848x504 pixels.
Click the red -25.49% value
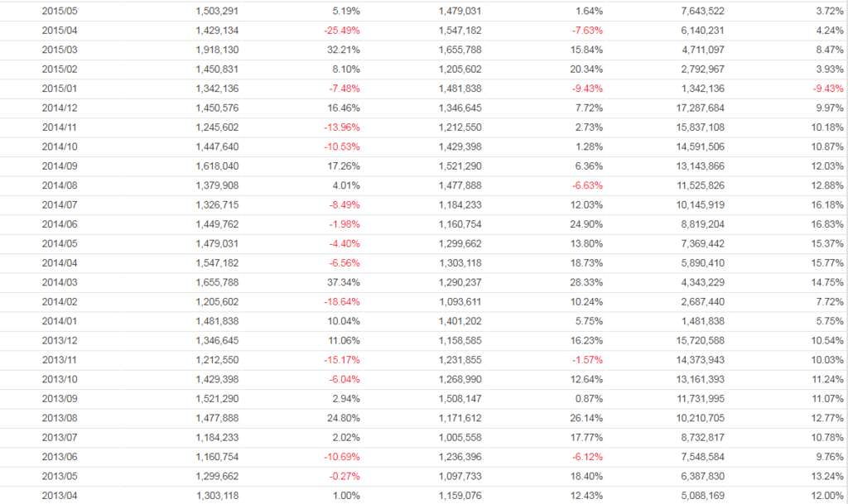point(340,31)
